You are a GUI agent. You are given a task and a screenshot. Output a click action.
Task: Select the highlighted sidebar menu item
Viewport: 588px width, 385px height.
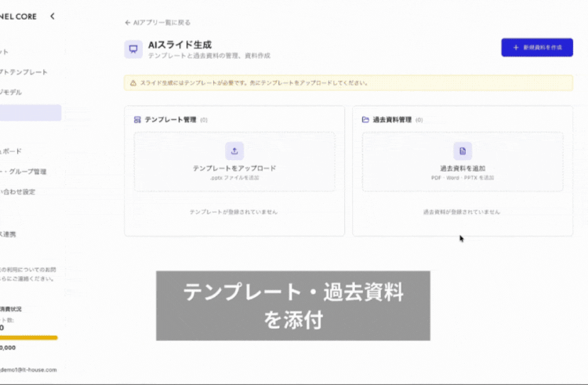click(x=31, y=113)
